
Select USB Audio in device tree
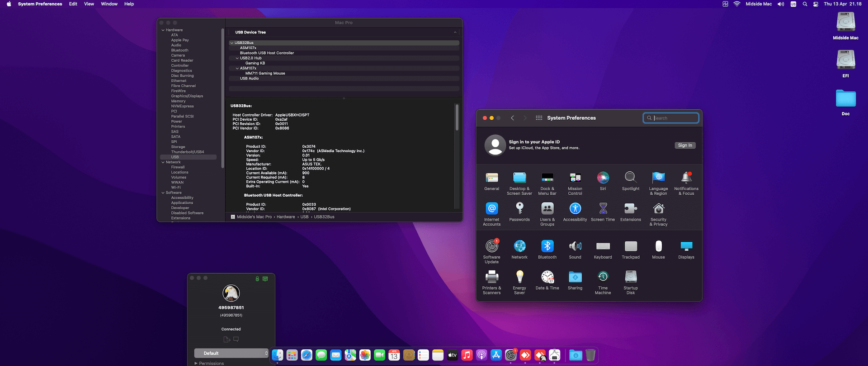point(250,79)
